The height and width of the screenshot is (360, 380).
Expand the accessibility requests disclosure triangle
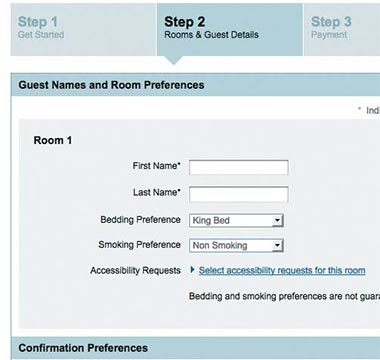click(192, 270)
